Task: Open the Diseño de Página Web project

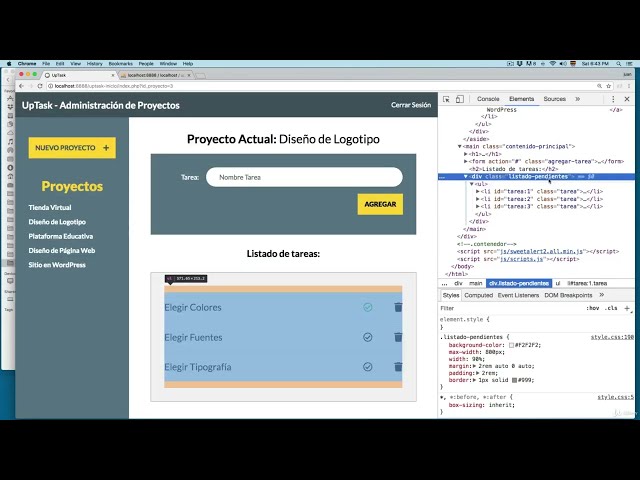Action: (x=62, y=250)
